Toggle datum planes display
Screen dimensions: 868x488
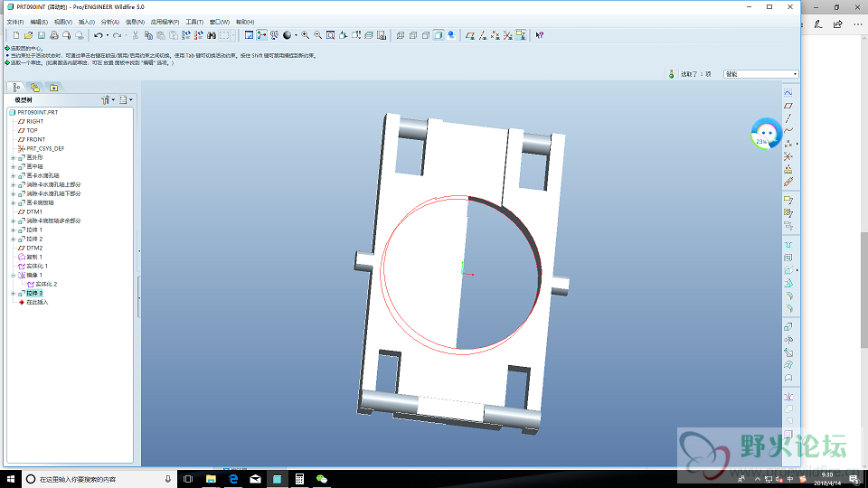coord(470,35)
